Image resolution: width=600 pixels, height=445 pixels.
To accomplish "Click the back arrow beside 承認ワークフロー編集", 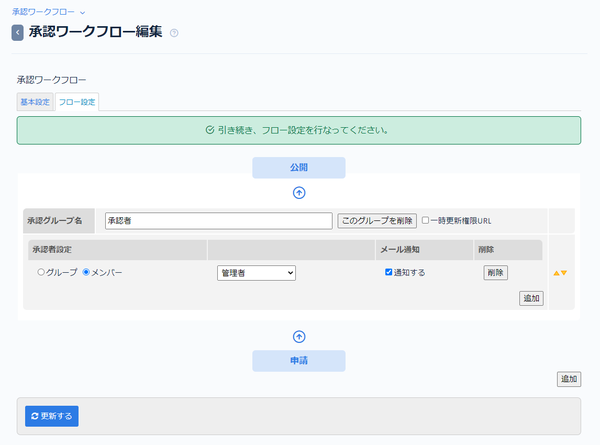I will click(x=18, y=33).
